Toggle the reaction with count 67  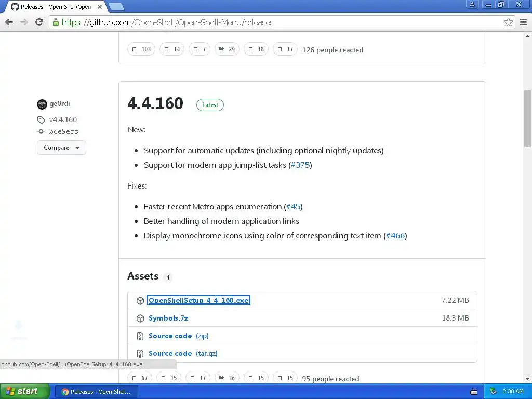click(x=140, y=378)
